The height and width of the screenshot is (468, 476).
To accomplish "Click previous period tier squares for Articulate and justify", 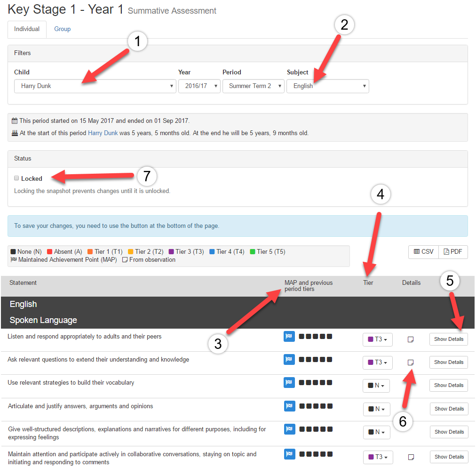I will (x=316, y=406).
